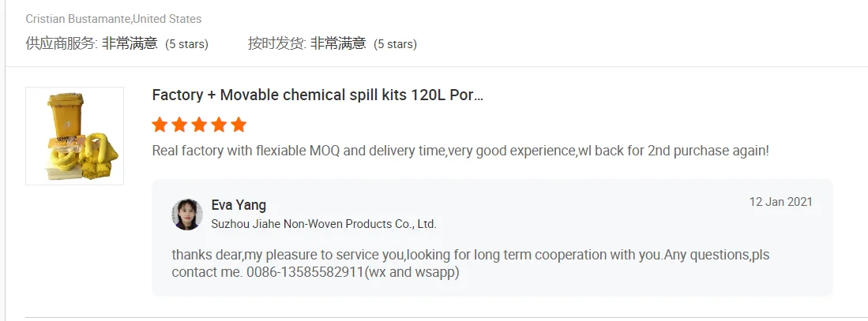Click the review text about flexible MOQ

pos(460,150)
